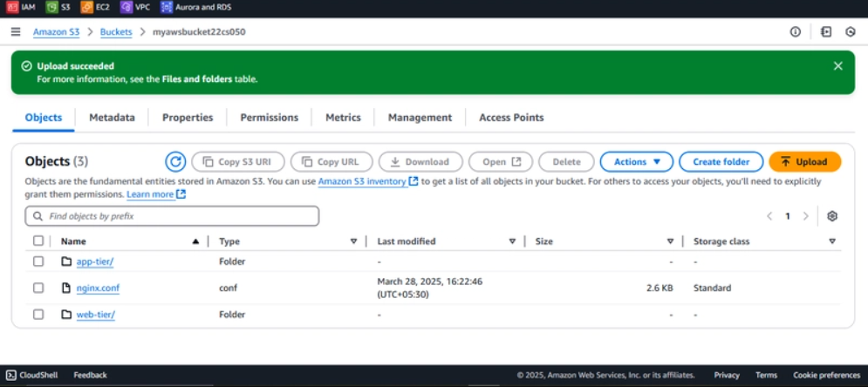
Task: Open the Buckets breadcrumb link
Action: tap(116, 32)
